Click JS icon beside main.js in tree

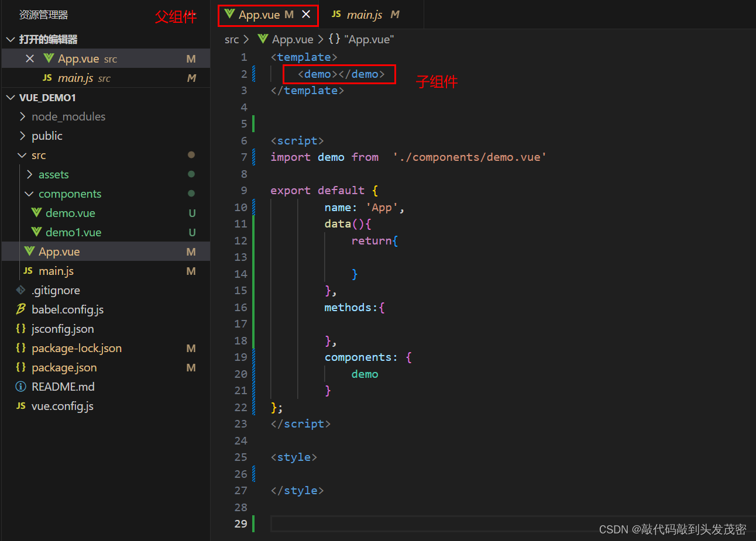tap(28, 271)
